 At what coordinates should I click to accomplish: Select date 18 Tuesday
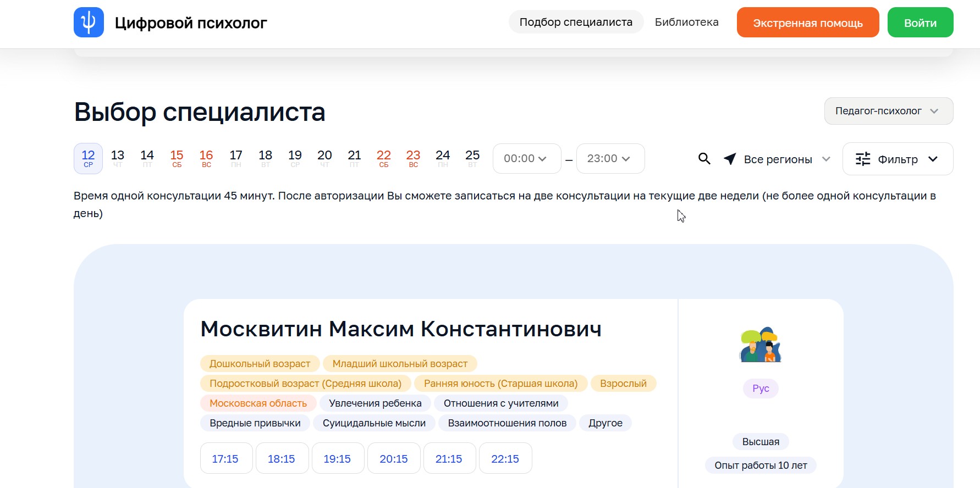[265, 158]
